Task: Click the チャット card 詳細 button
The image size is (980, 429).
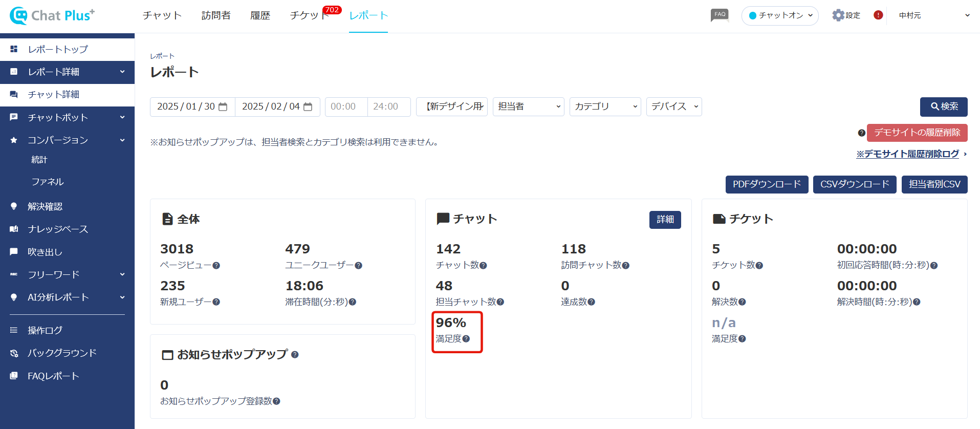Action: (665, 220)
